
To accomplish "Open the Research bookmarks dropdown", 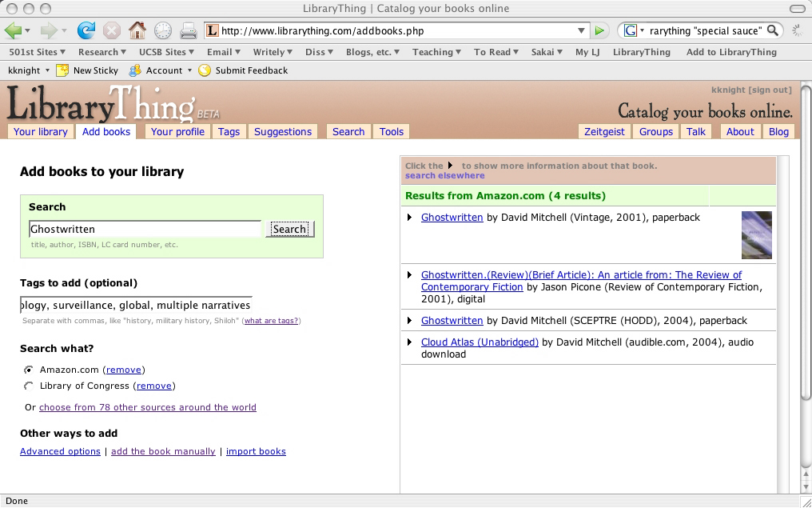I will pyautogui.click(x=102, y=52).
